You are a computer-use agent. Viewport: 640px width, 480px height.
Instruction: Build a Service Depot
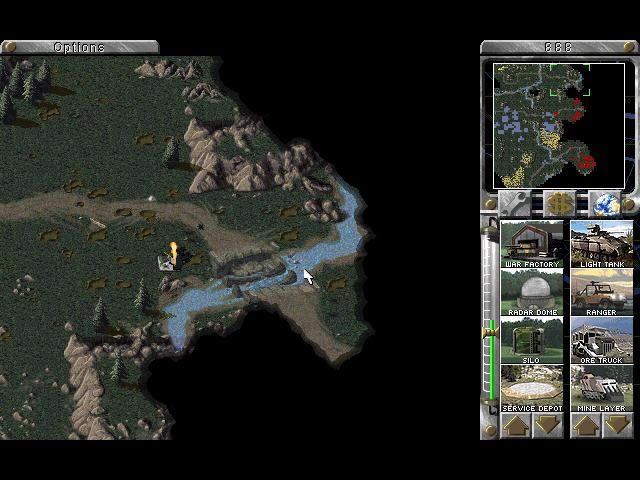(532, 389)
